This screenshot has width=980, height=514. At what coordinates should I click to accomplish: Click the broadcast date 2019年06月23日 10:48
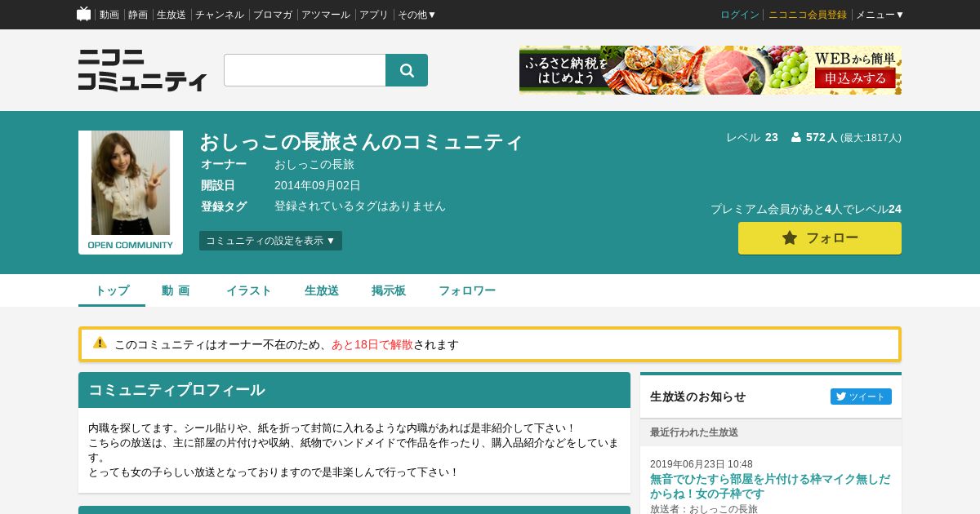pos(702,463)
